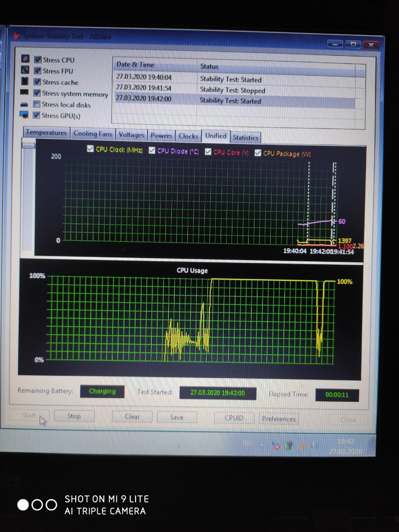This screenshot has height=532, width=399.
Task: Uncheck the Stress FPU option
Action: coord(37,71)
